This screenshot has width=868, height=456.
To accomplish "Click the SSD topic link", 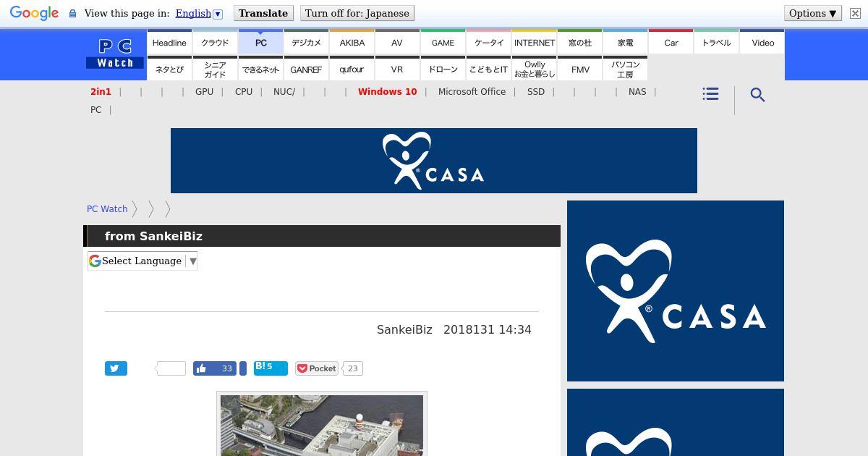I will click(536, 91).
